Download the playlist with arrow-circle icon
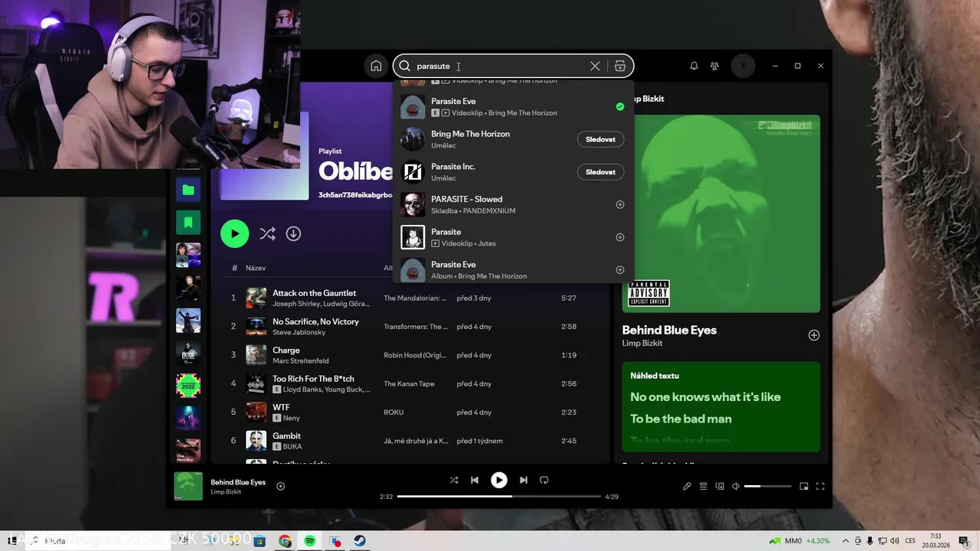 pos(293,233)
